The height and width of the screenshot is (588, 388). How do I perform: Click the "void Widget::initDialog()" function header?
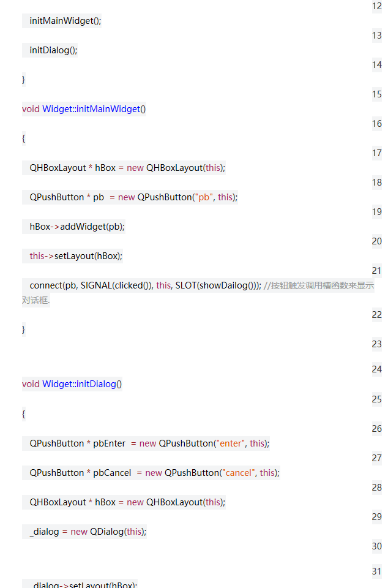point(72,385)
